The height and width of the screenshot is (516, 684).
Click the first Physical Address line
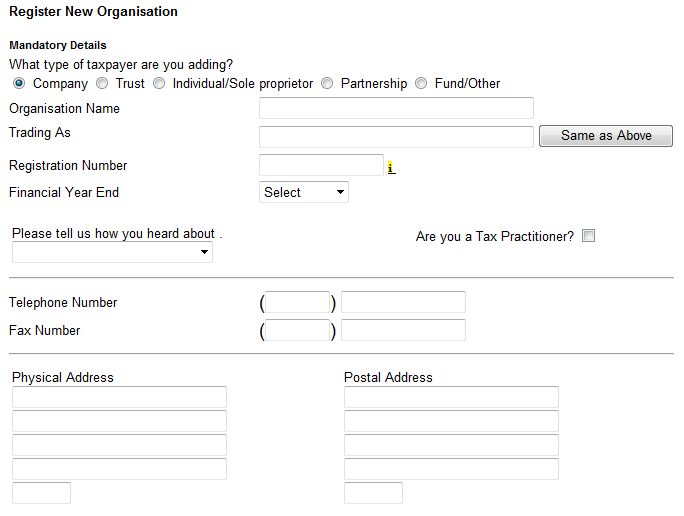pos(119,397)
